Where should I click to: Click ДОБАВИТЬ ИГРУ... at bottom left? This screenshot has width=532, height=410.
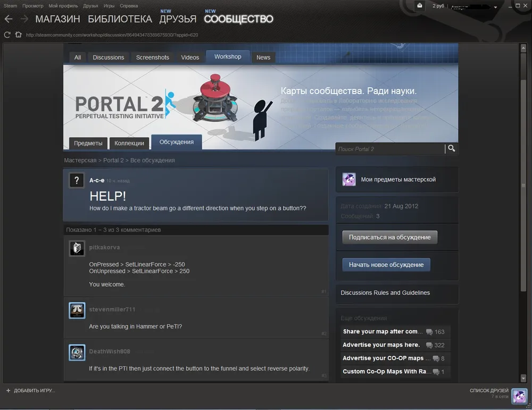tap(34, 390)
